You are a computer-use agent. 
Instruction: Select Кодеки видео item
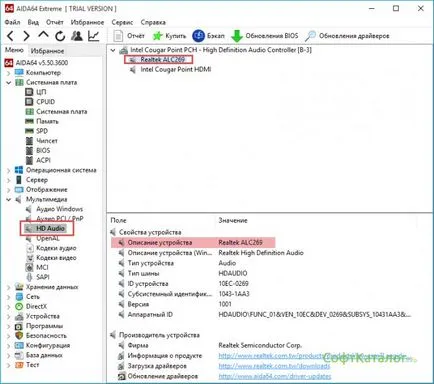52,258
